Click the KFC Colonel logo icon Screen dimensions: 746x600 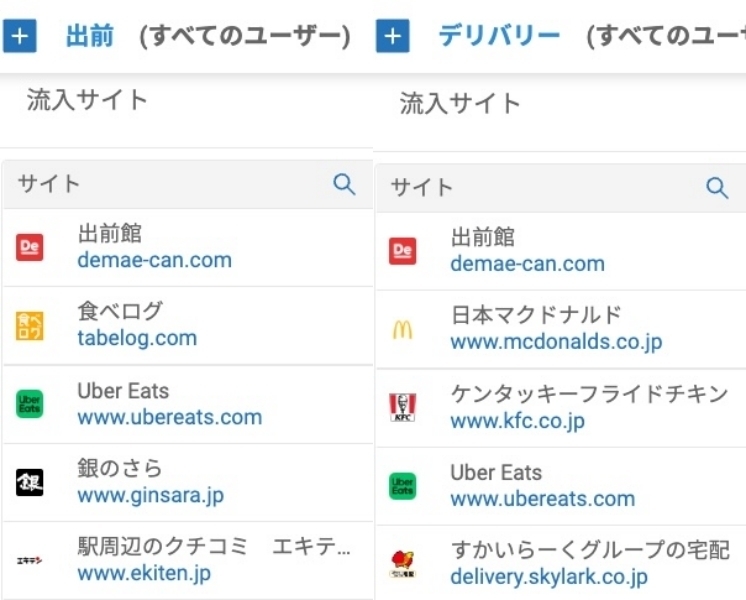[x=403, y=407]
